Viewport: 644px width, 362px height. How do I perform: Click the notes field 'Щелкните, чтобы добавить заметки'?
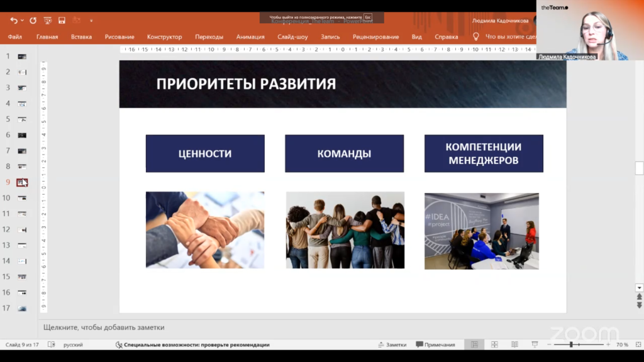pyautogui.click(x=104, y=327)
